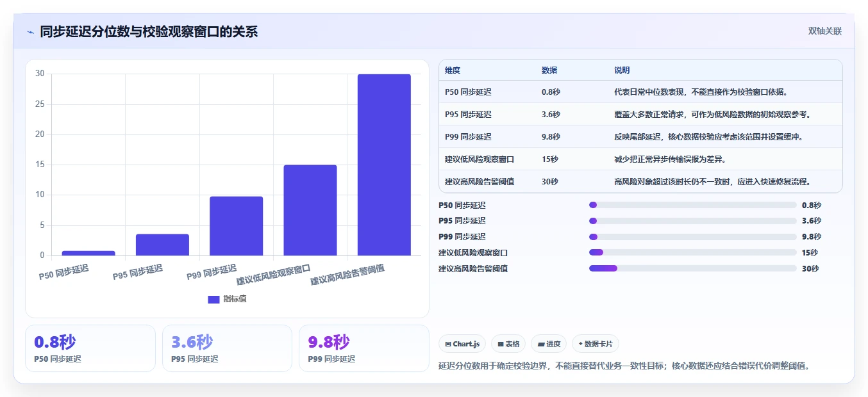Click the x-axis label 建议高风险告警阈值 under the chart

347,275
